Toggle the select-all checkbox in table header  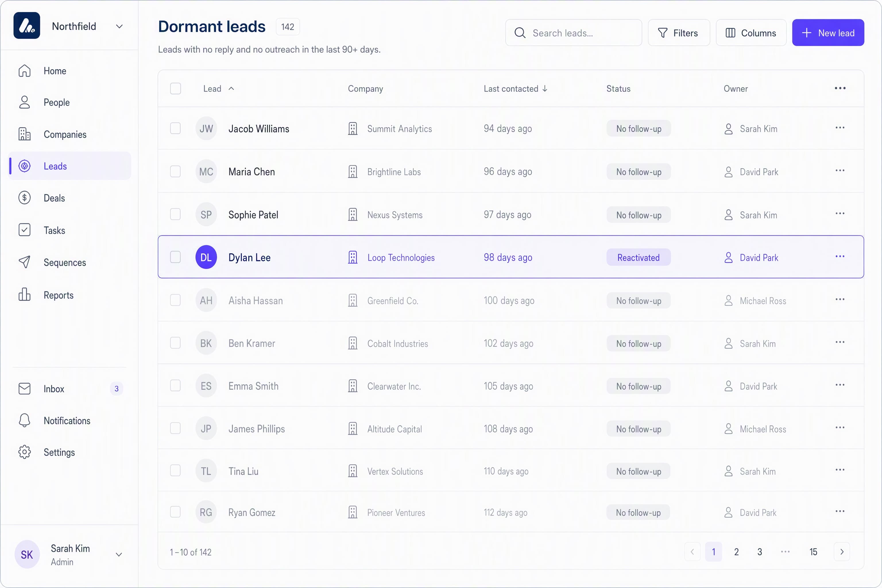(175, 88)
